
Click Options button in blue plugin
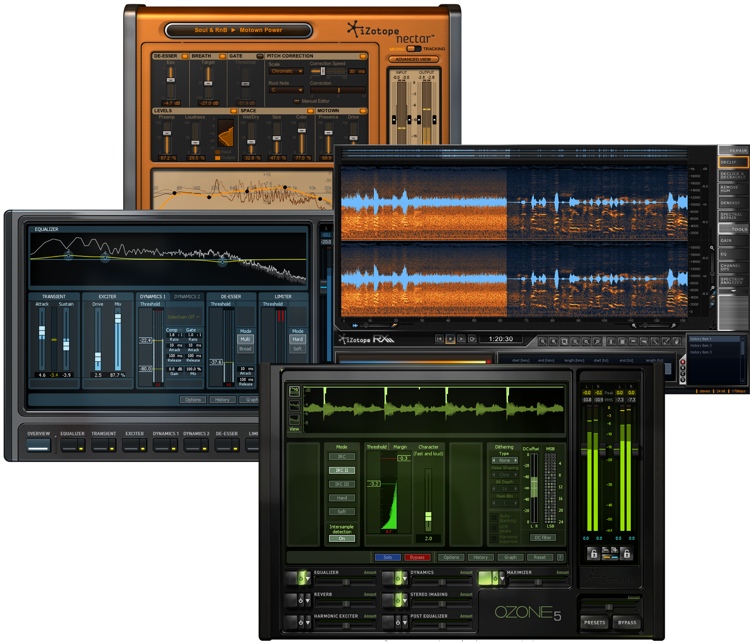coord(193,400)
